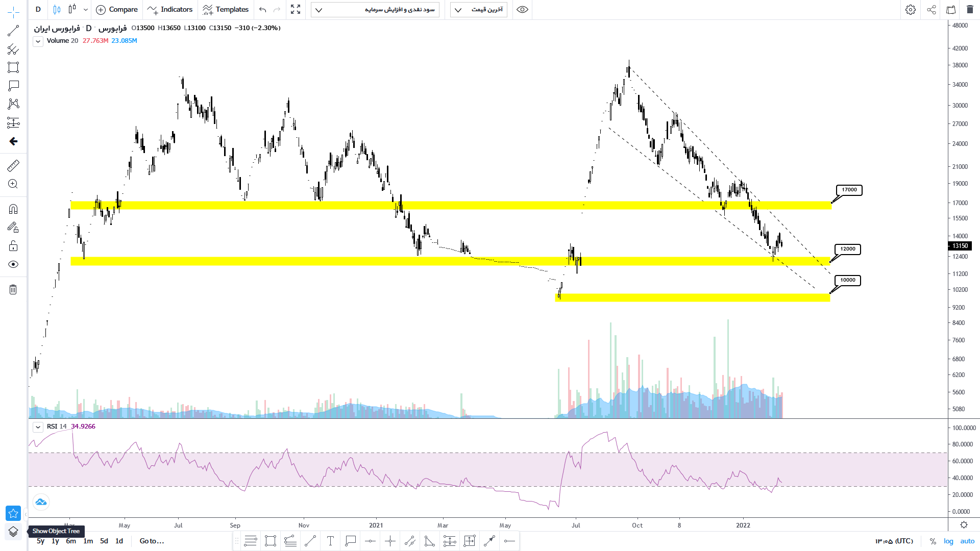
Task: Open the pitchfork tools in sidebar
Action: (13, 49)
